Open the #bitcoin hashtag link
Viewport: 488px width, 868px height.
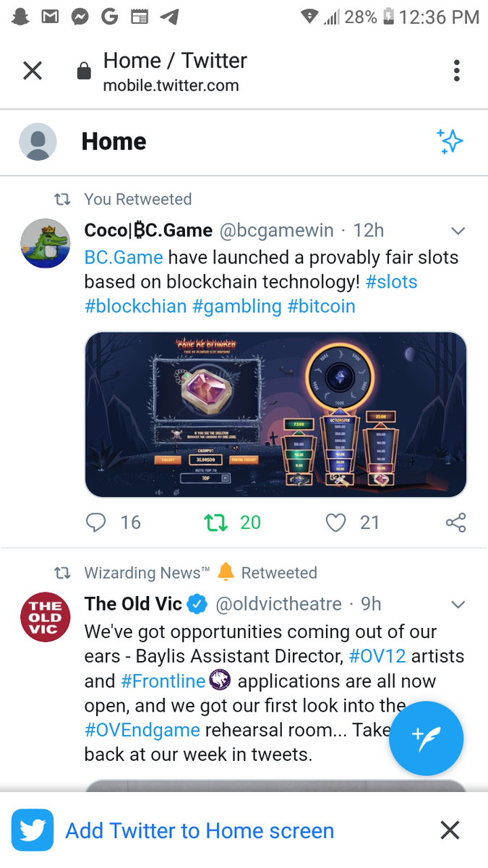(321, 306)
